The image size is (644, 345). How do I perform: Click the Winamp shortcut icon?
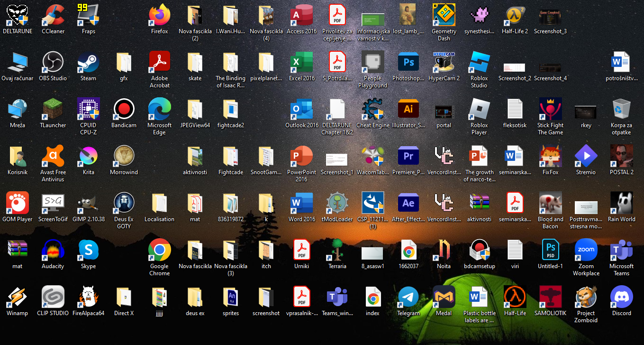(18, 298)
